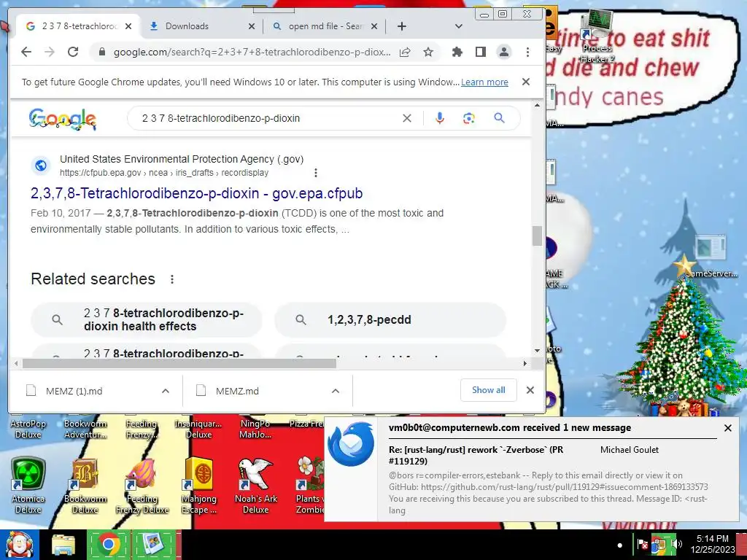This screenshot has width=747, height=560.
Task: Toggle the Chrome side panel icon
Action: 481,52
